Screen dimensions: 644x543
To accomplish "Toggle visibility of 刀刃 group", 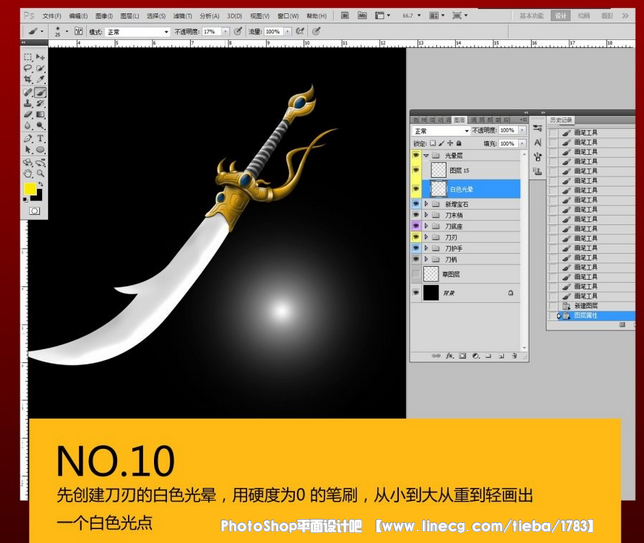I will tap(416, 237).
